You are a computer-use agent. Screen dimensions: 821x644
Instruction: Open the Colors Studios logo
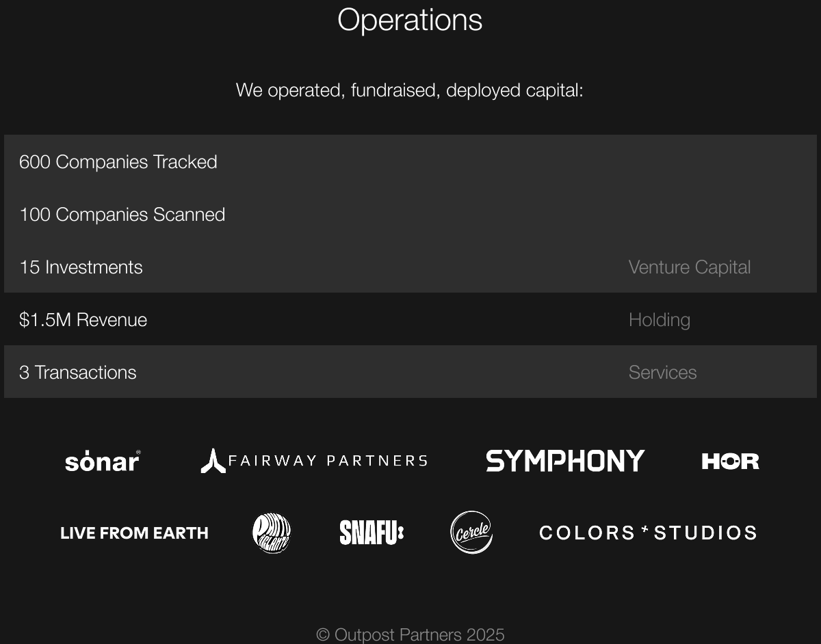pos(648,533)
